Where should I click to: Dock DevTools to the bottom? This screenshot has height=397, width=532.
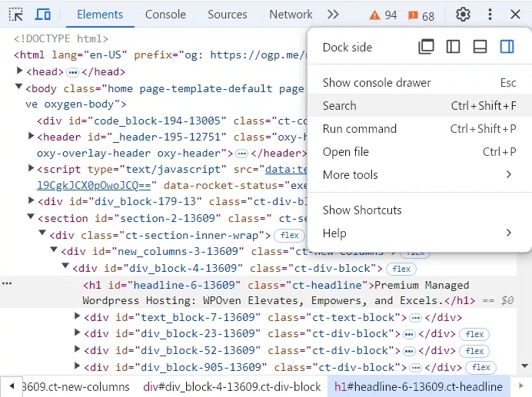click(x=480, y=47)
